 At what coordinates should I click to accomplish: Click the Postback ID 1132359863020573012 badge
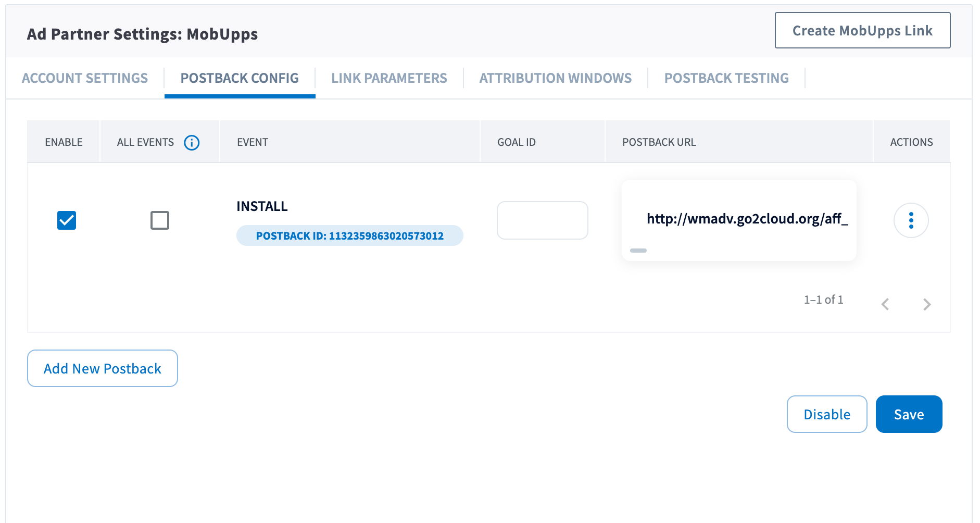point(350,235)
